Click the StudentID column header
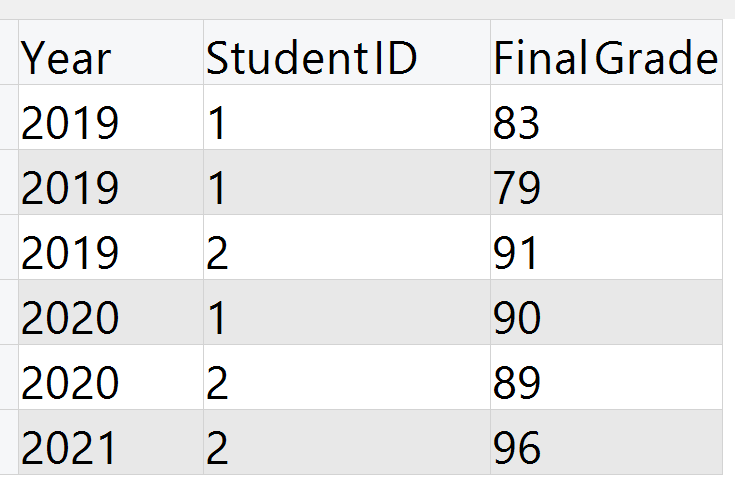The width and height of the screenshot is (735, 482). point(347,52)
